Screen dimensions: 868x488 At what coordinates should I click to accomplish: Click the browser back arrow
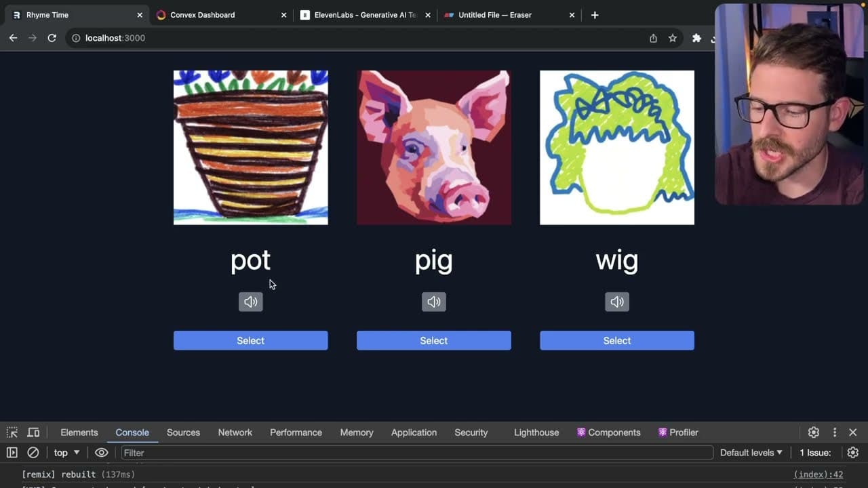(x=13, y=38)
